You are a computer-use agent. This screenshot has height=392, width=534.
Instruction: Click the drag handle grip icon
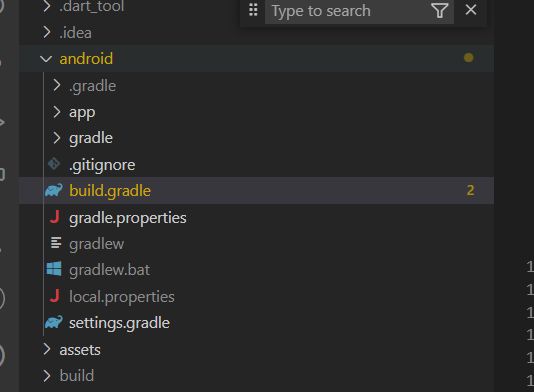coord(253,10)
